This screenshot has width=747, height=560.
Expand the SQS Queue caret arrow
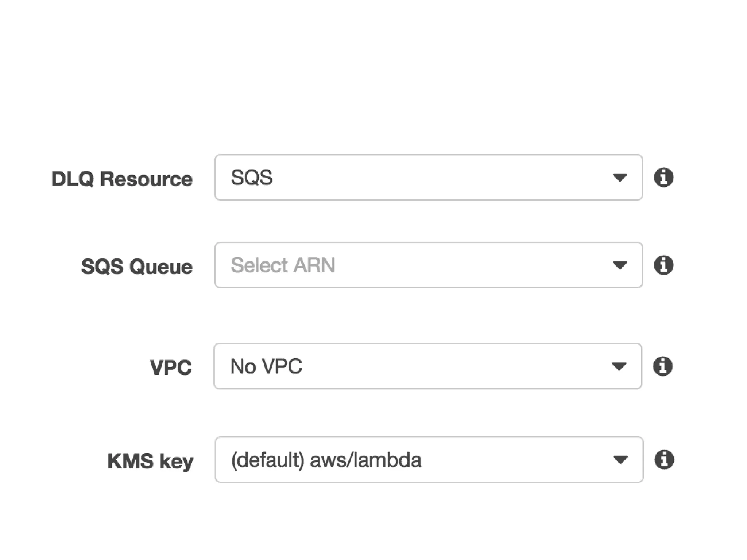click(620, 265)
